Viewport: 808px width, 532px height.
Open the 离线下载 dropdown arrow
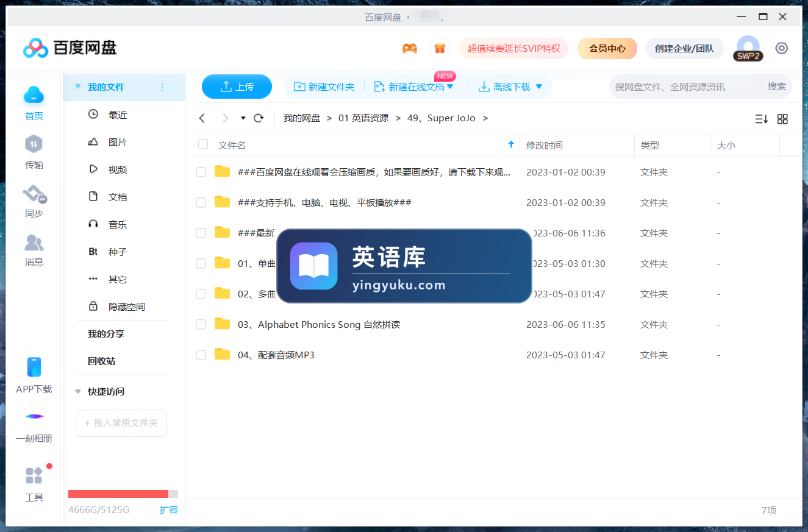[538, 87]
